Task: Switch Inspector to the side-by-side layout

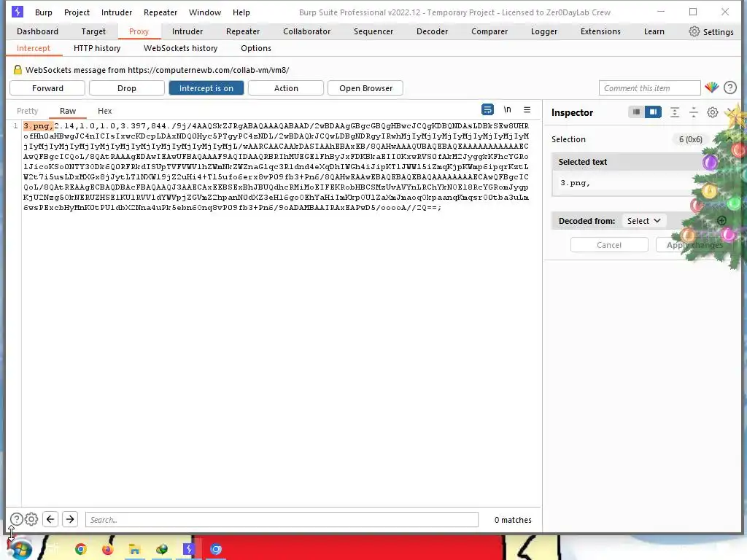Action: (653, 112)
